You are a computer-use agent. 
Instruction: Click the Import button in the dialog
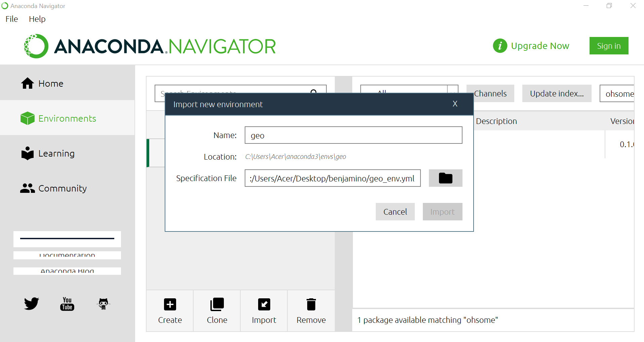(x=443, y=212)
